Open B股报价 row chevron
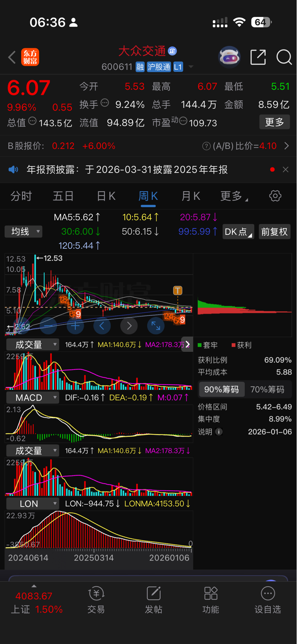This screenshot has height=644, width=297. click(x=287, y=146)
